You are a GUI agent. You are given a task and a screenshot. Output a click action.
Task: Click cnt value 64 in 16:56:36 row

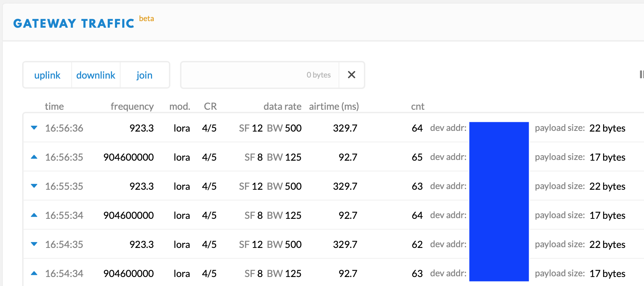coord(417,128)
